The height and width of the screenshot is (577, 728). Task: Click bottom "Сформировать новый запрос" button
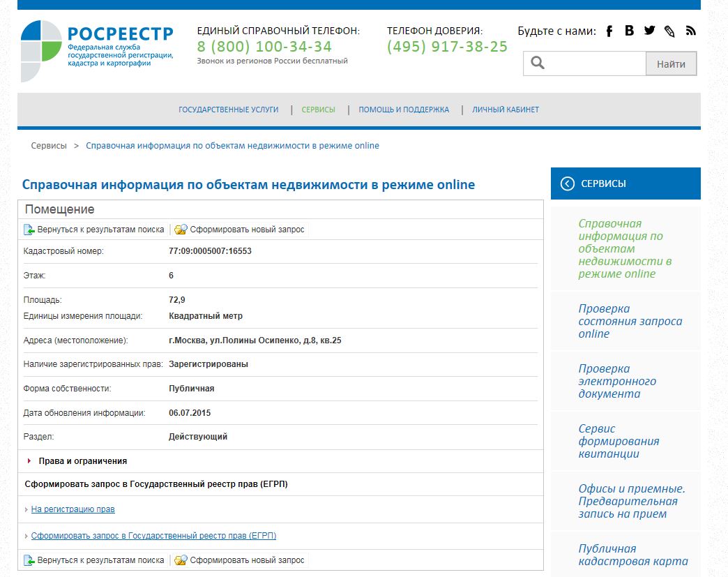point(239,560)
